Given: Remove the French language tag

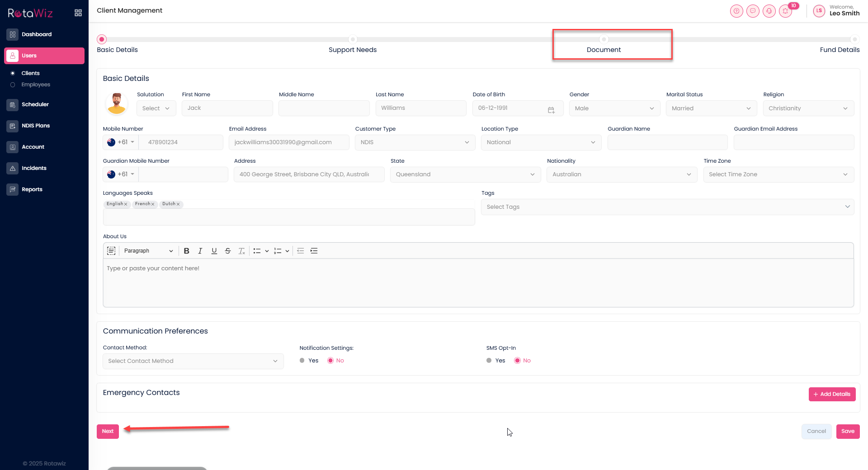Looking at the screenshot, I should click(153, 204).
